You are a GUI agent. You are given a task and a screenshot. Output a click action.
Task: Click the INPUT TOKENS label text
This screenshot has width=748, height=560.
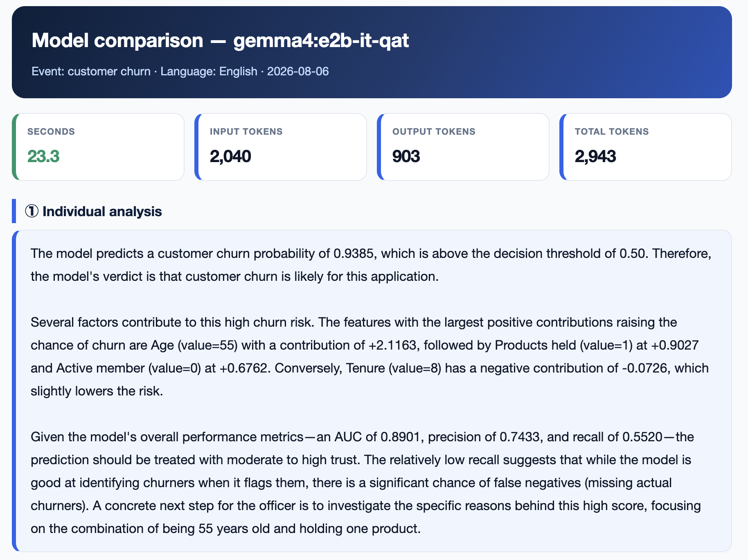(246, 131)
